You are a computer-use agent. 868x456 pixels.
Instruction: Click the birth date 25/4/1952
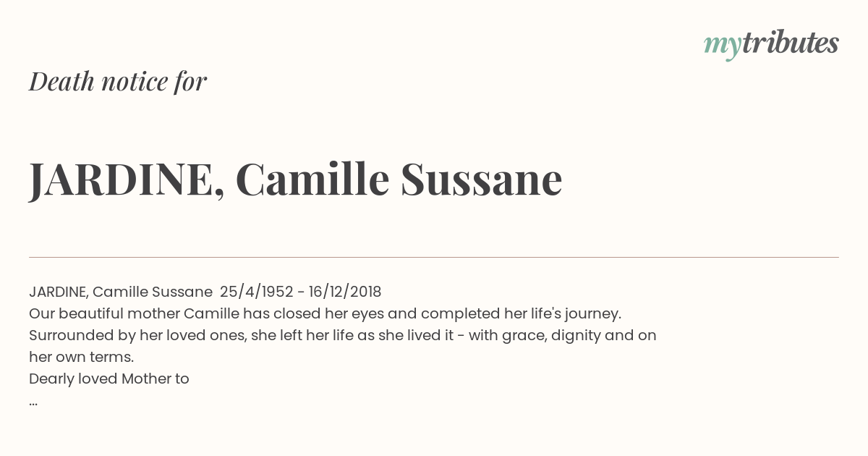(x=257, y=292)
